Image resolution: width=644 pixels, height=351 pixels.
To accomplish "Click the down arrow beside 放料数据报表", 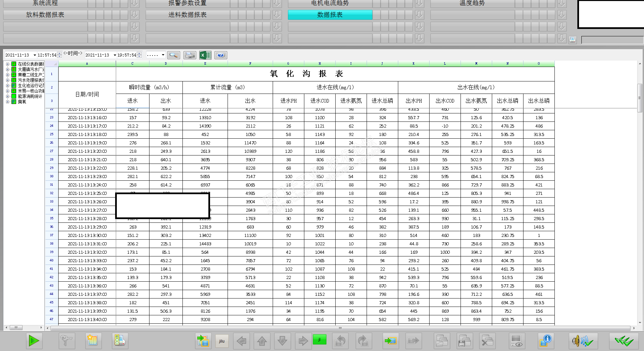I will [x=135, y=15].
